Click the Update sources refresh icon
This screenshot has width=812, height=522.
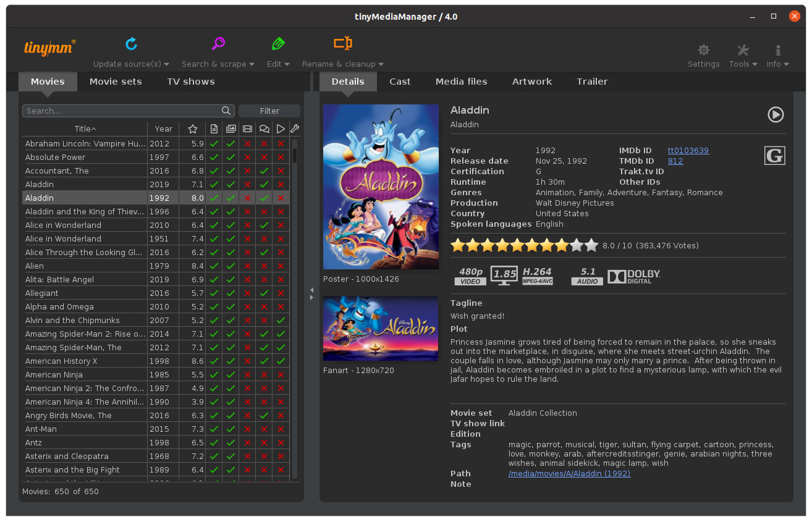(x=131, y=44)
